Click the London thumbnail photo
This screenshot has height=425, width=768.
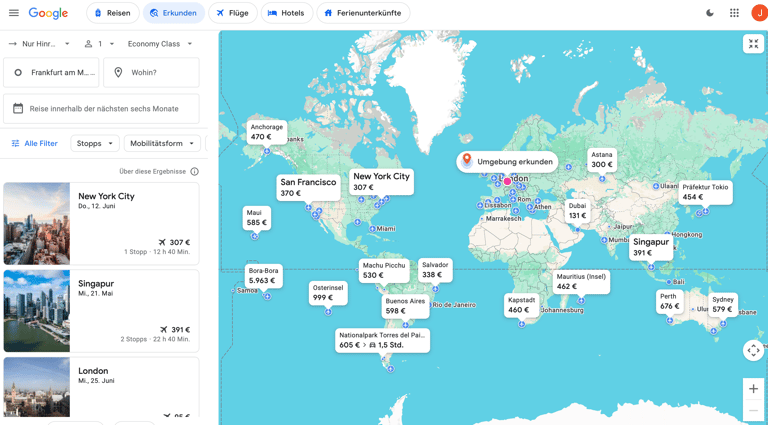[x=37, y=387]
